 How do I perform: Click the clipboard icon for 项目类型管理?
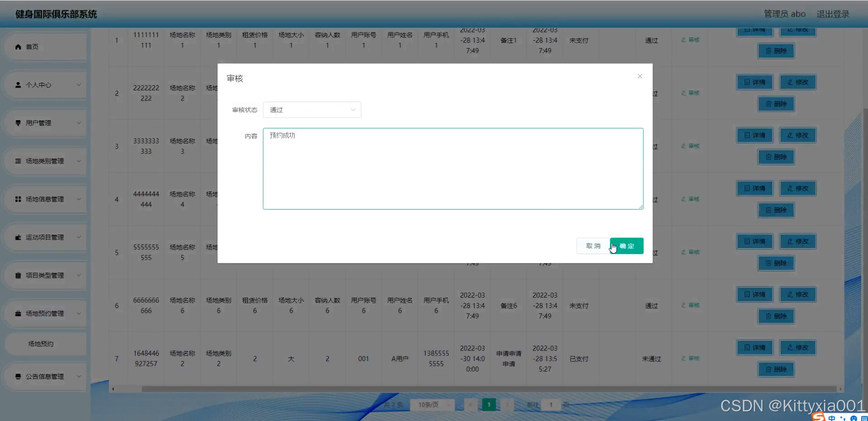18,275
